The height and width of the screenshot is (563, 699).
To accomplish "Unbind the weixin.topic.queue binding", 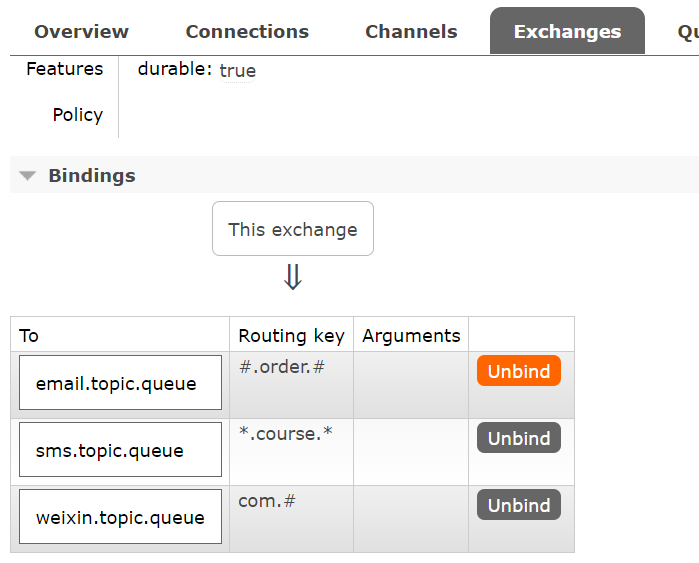I will click(519, 505).
